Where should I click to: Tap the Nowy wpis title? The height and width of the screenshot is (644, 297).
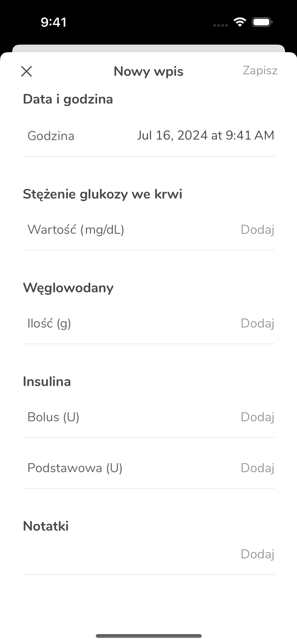pos(148,71)
